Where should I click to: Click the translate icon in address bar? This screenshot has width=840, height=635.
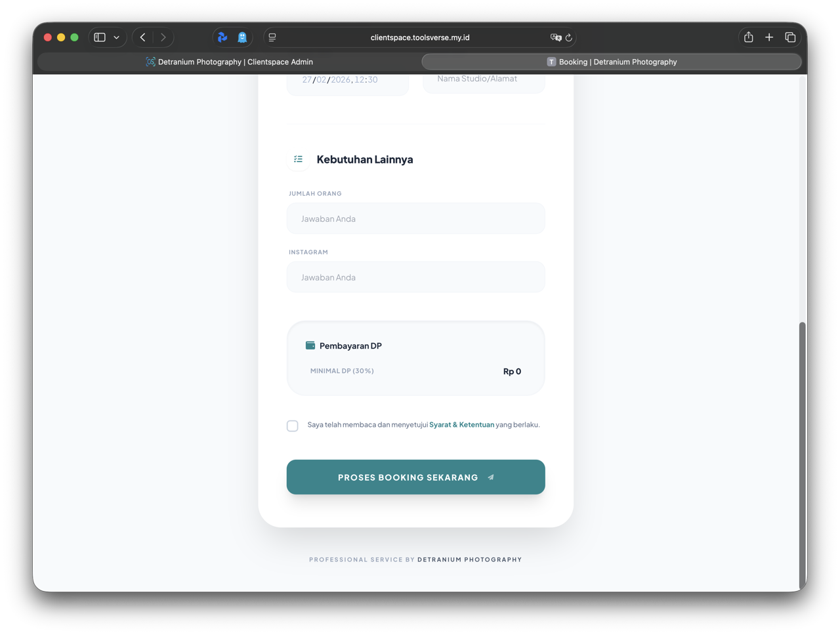coord(555,37)
